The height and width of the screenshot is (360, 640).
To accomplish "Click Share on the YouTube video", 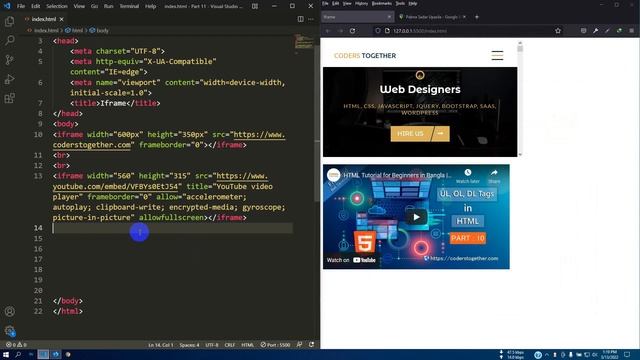I will pyautogui.click(x=494, y=176).
